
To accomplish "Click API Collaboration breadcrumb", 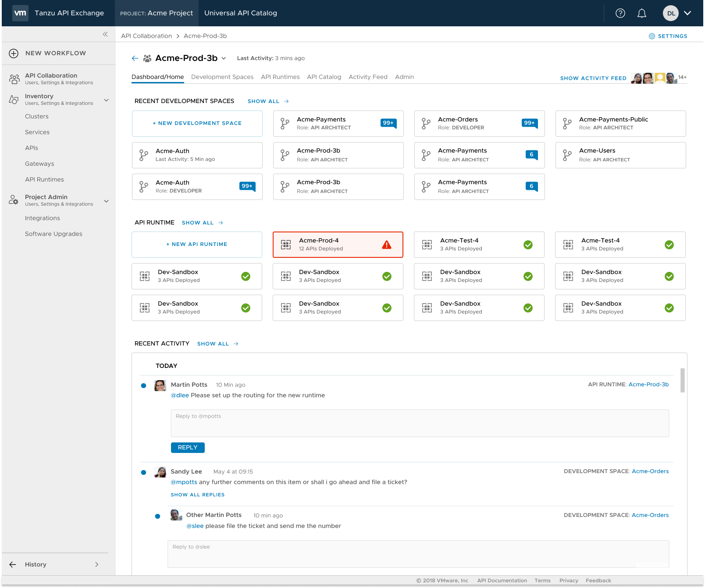I will tap(146, 36).
